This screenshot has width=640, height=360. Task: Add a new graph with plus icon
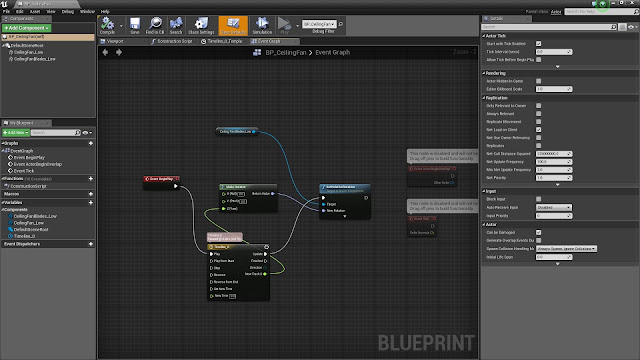tap(91, 143)
